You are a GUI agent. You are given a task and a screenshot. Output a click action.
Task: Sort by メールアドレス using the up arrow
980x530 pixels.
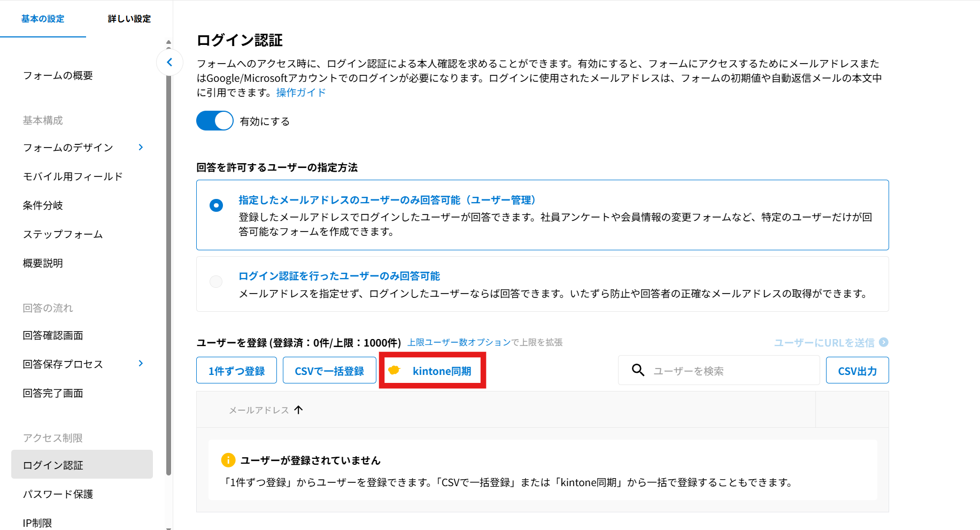(x=299, y=410)
